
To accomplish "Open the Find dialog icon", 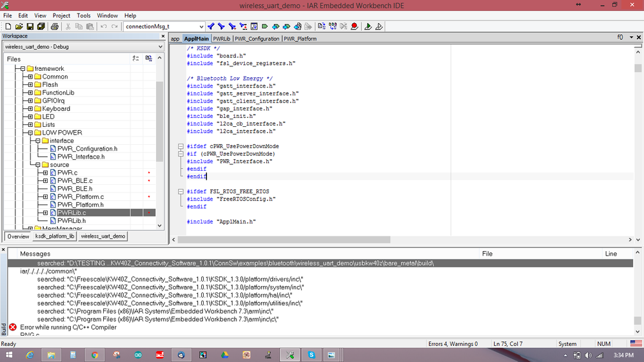I will point(233,26).
